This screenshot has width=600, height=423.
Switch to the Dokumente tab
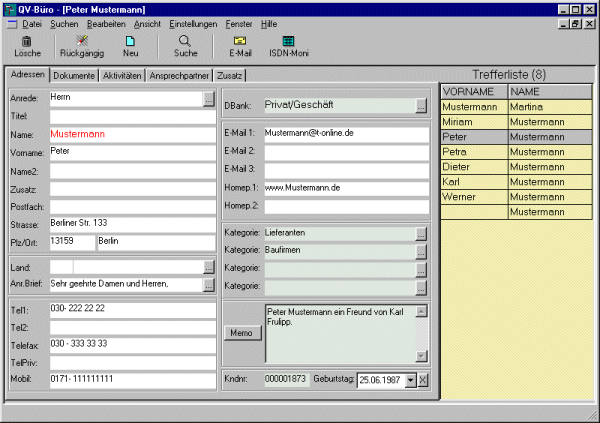(x=75, y=75)
